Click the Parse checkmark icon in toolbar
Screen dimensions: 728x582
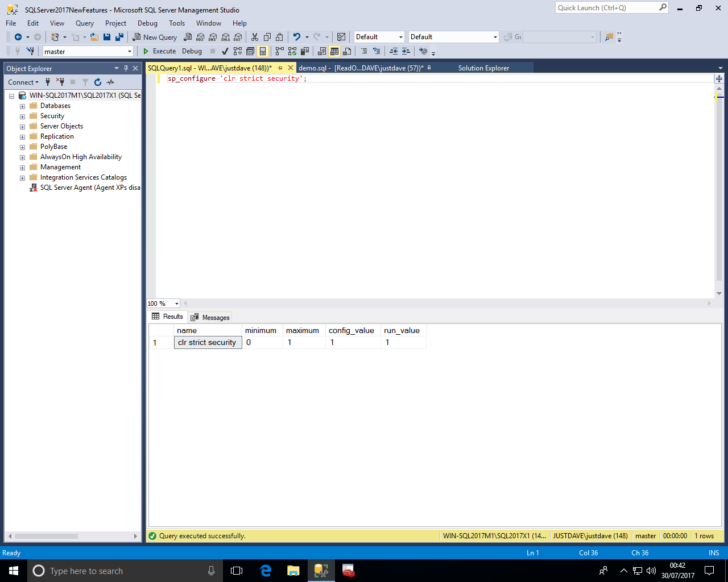tap(225, 51)
